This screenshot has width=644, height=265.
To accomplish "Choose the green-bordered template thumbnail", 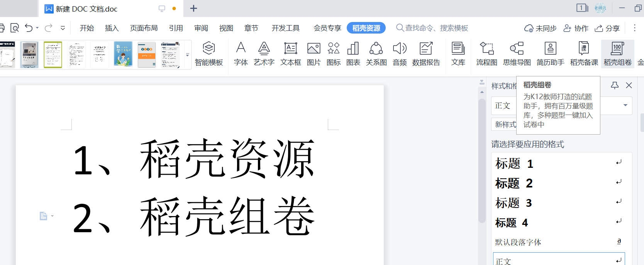I will click(x=53, y=55).
